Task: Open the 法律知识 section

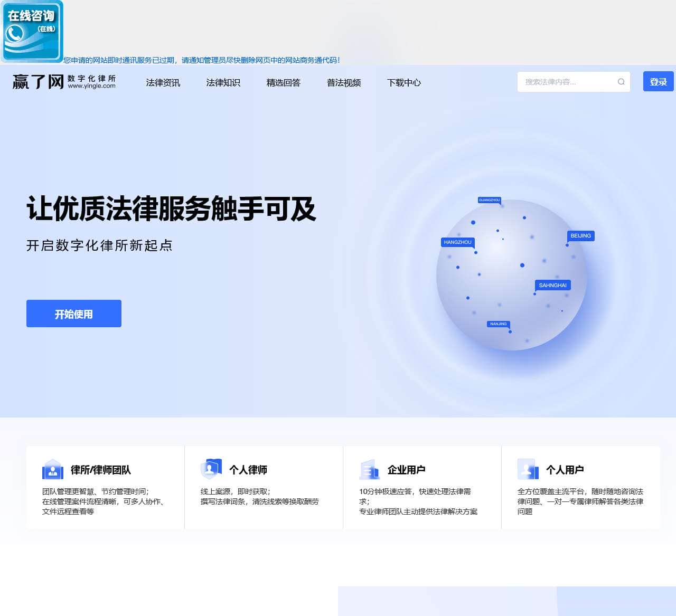Action: pyautogui.click(x=223, y=83)
